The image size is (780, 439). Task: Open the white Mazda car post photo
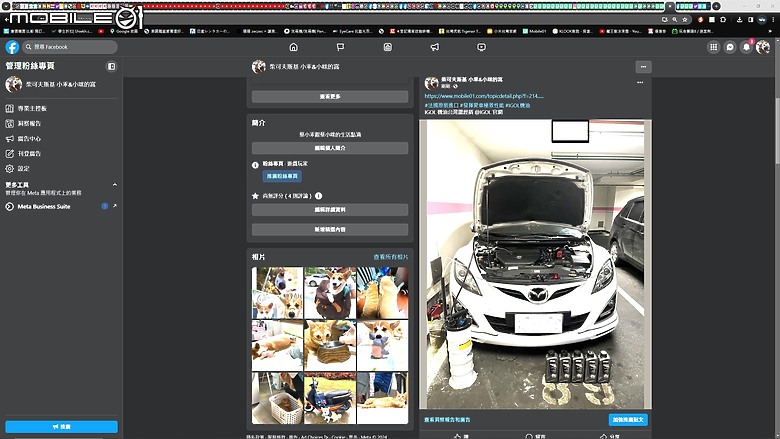pos(535,264)
